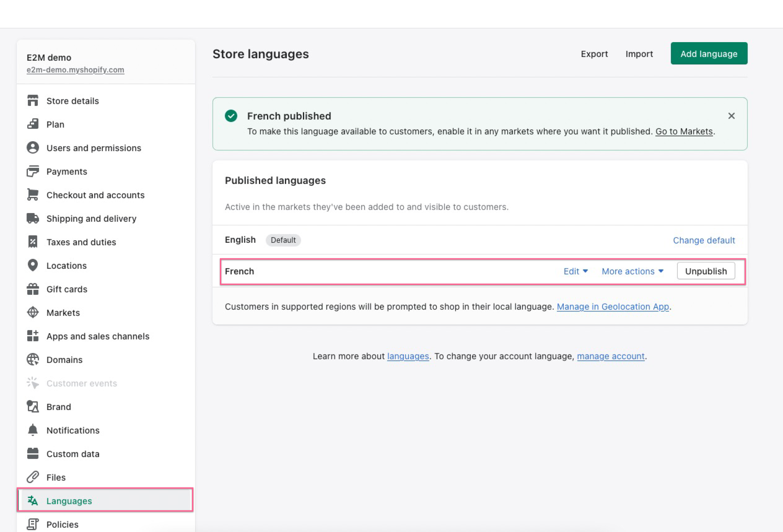Select Languages in the settings sidebar
Viewport: 783px width, 532px height.
point(69,501)
